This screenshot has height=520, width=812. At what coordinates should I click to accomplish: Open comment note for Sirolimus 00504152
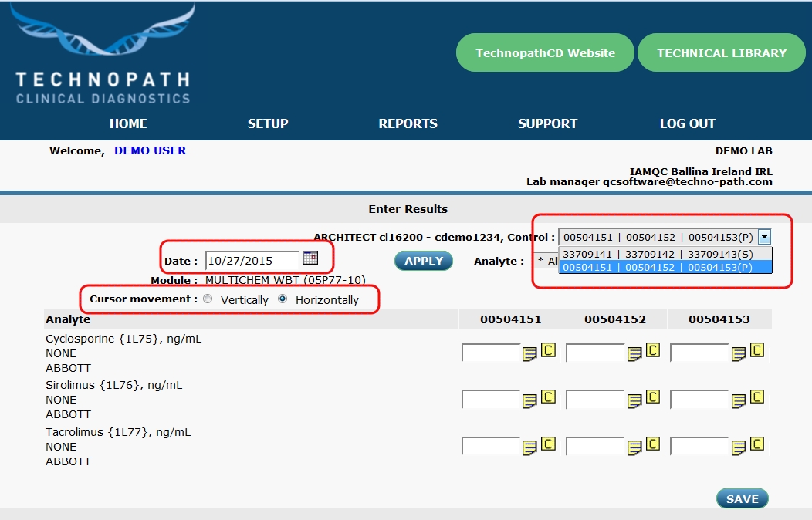point(634,401)
